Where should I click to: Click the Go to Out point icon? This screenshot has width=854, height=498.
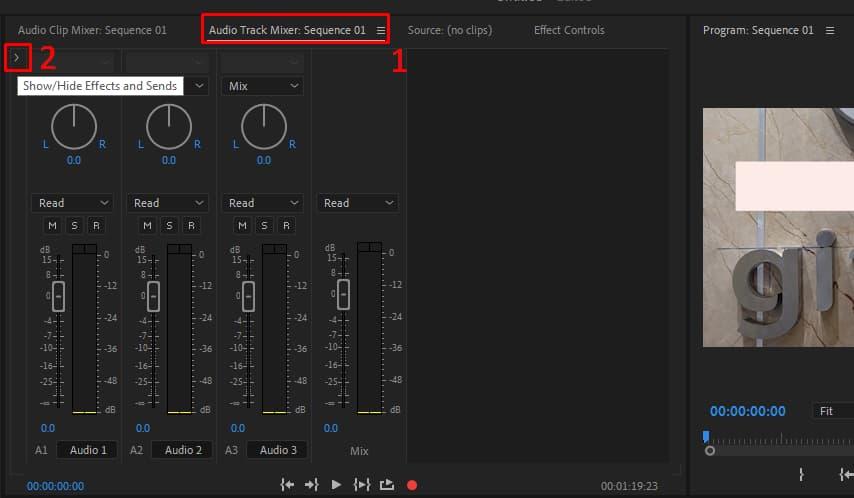(312, 485)
